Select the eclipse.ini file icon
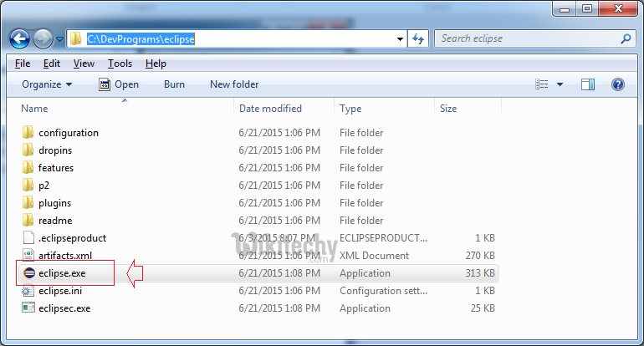This screenshot has width=644, height=346. 28,291
